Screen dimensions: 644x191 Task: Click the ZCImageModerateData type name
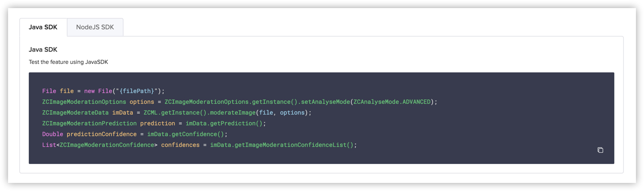[x=75, y=112]
